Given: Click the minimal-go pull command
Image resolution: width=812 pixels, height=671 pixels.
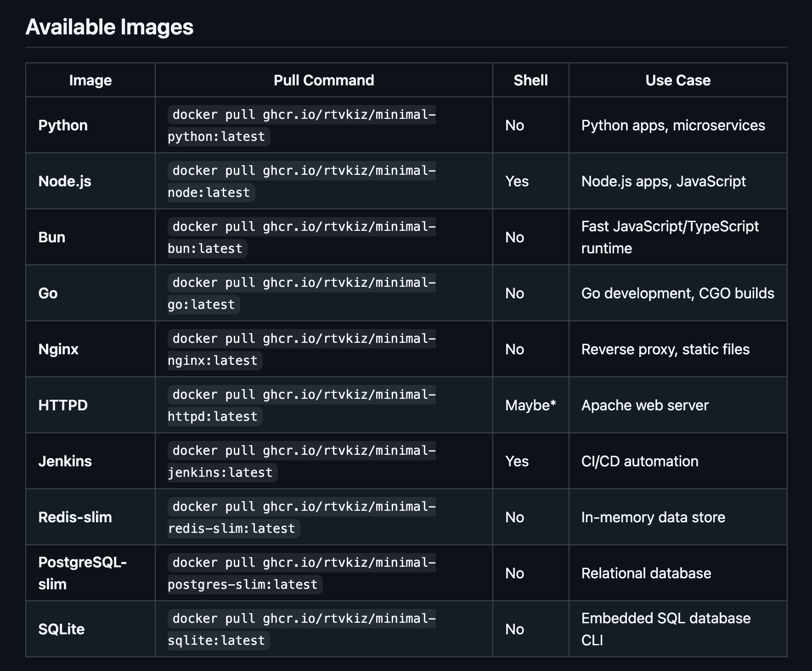Looking at the screenshot, I should click(301, 283).
